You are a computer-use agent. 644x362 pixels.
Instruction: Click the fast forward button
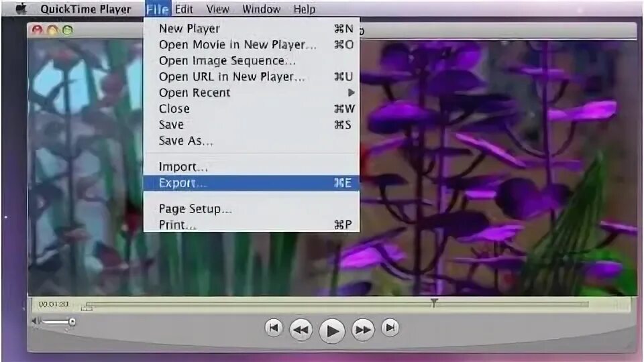click(x=363, y=330)
